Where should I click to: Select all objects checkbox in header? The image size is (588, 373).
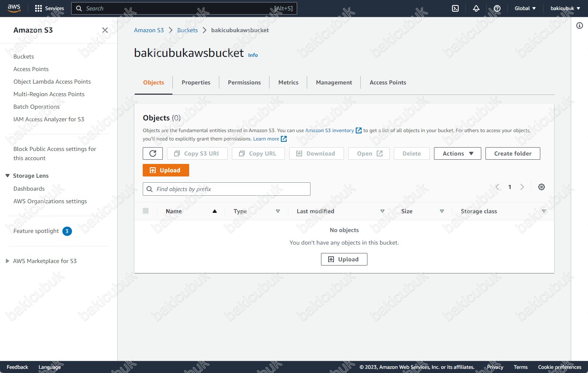point(146,211)
